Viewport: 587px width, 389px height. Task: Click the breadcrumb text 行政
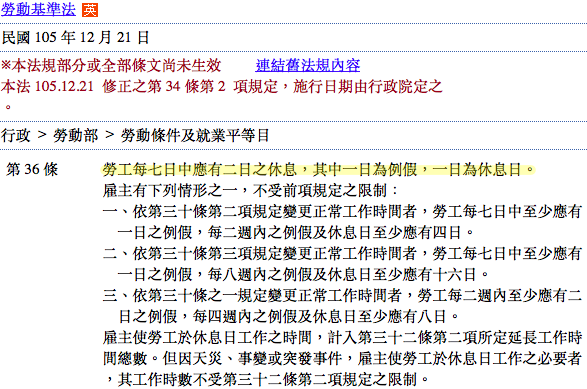click(15, 135)
